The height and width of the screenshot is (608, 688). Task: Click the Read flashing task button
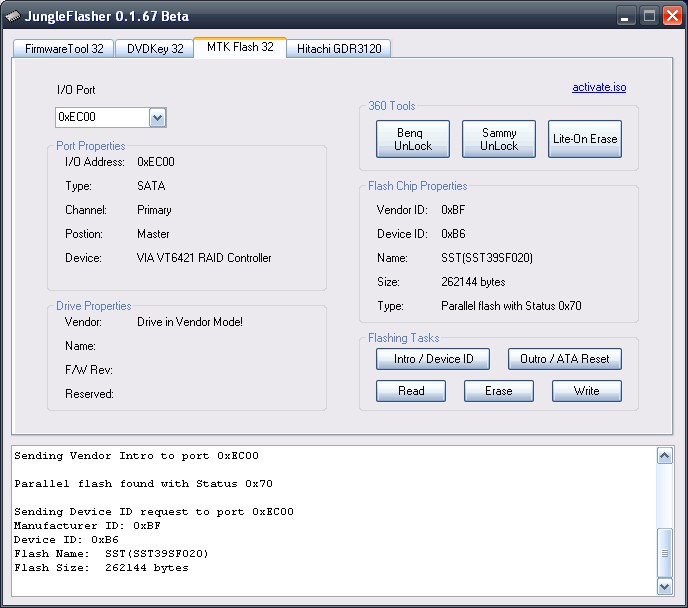coord(411,391)
